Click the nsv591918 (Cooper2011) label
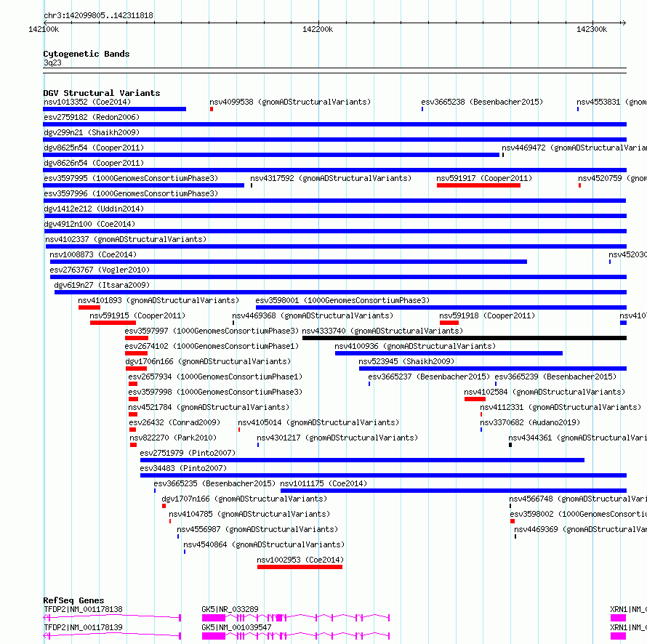This screenshot has height=644, width=647. (x=487, y=315)
